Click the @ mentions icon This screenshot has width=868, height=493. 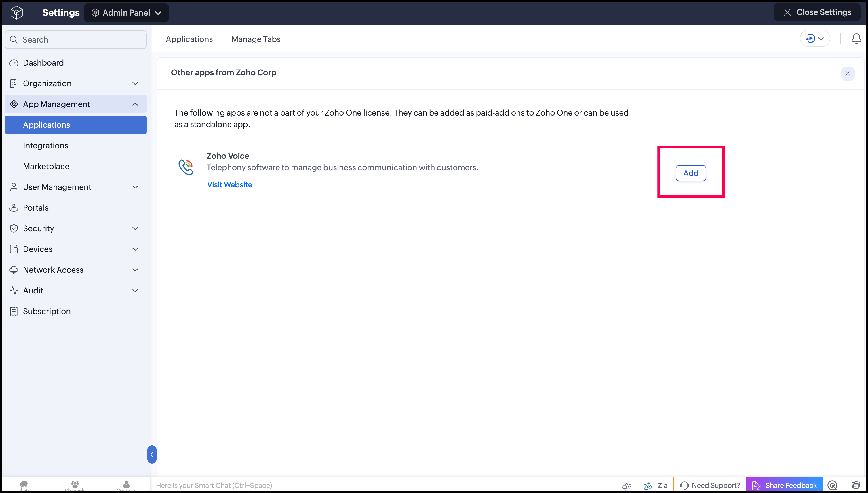[832, 486]
